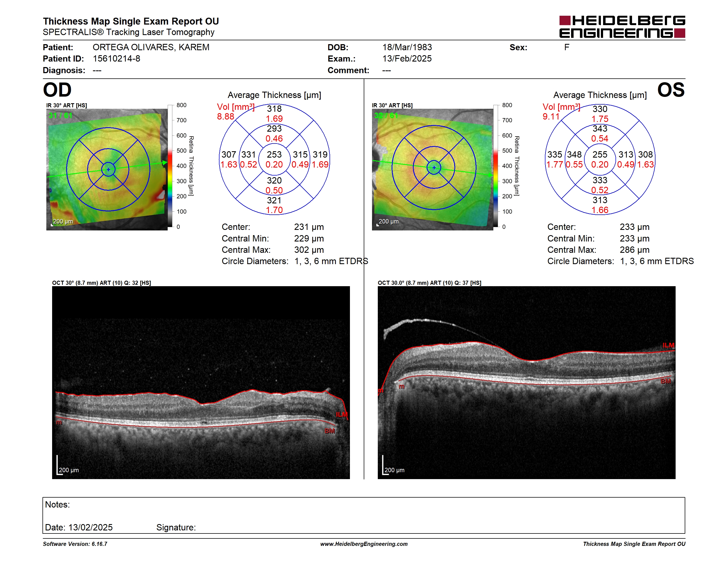Viewport: 728px width, 563px height.
Task: Select the Sex value 'F'
Action: click(567, 47)
